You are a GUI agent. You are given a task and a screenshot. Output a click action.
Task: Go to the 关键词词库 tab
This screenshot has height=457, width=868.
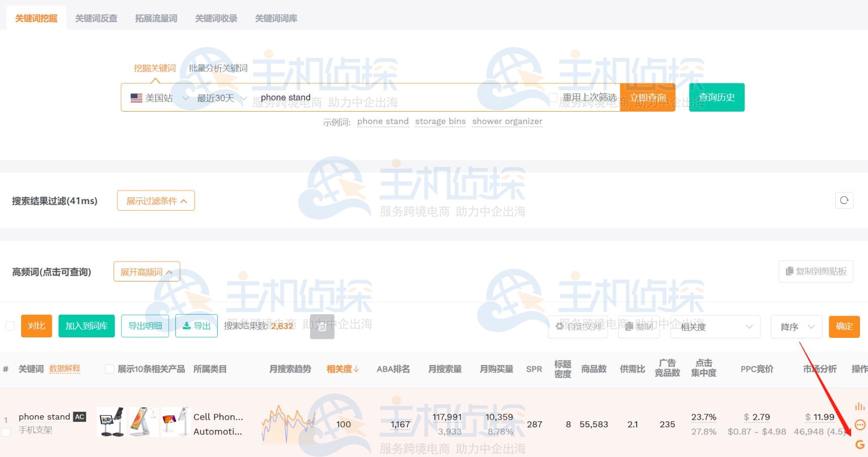coord(276,18)
